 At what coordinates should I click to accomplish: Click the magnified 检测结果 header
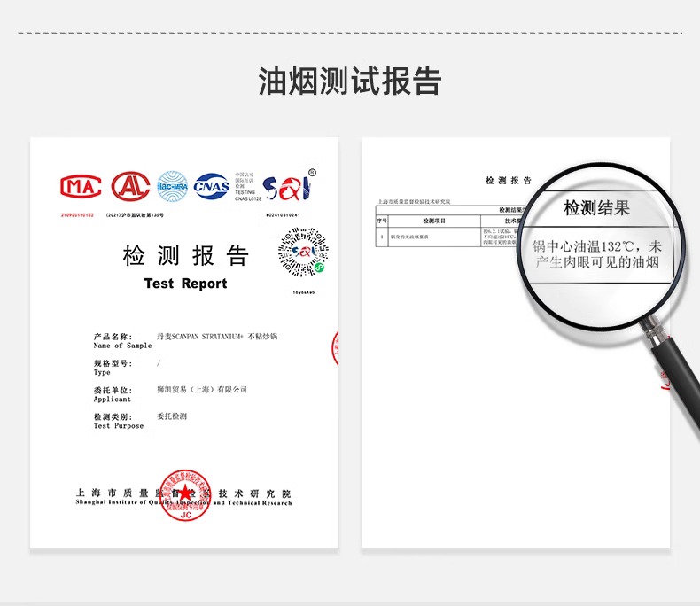point(597,208)
